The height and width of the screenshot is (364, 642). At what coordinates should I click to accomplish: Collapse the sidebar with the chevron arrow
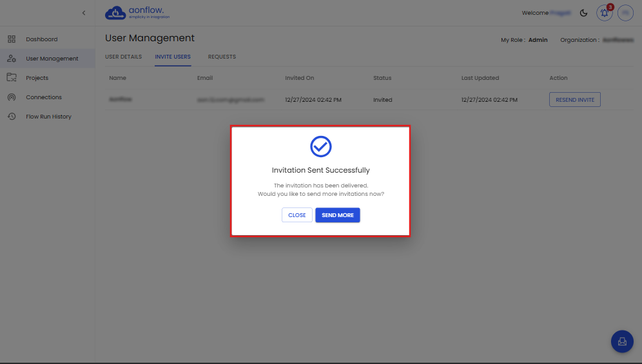coord(83,13)
